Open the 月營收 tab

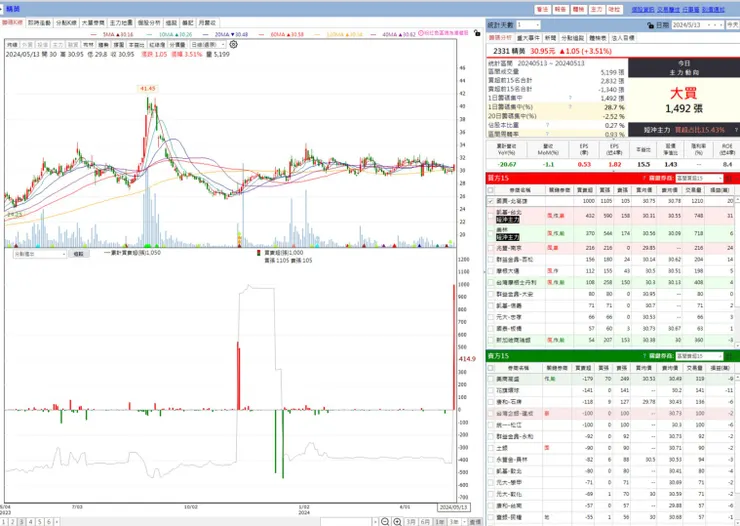(x=207, y=23)
